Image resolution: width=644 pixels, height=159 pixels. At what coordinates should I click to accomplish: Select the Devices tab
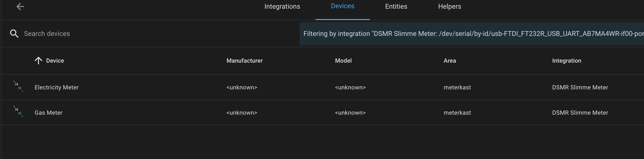[x=342, y=6]
